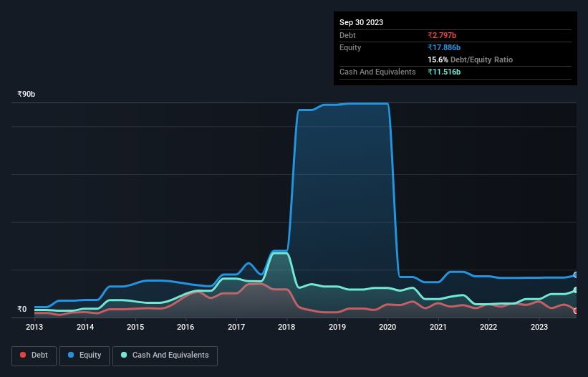Toggle the Debt series legend button
Image resolution: width=588 pixels, height=377 pixels.
[34, 355]
